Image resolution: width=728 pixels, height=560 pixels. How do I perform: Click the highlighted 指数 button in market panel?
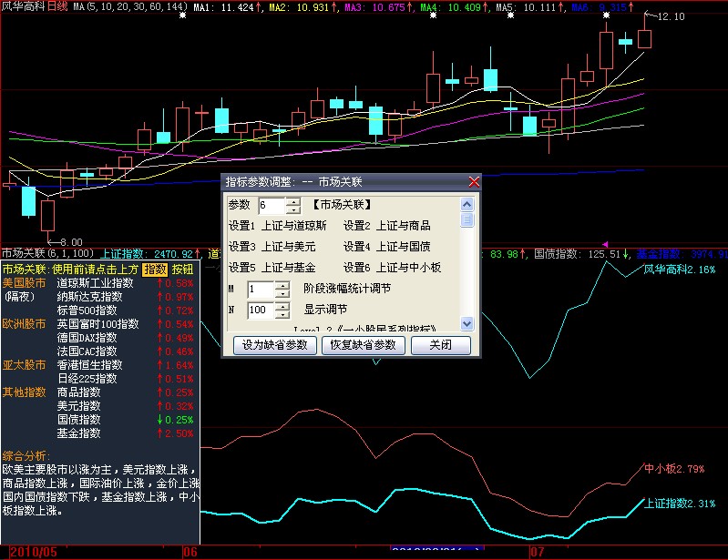click(x=156, y=270)
